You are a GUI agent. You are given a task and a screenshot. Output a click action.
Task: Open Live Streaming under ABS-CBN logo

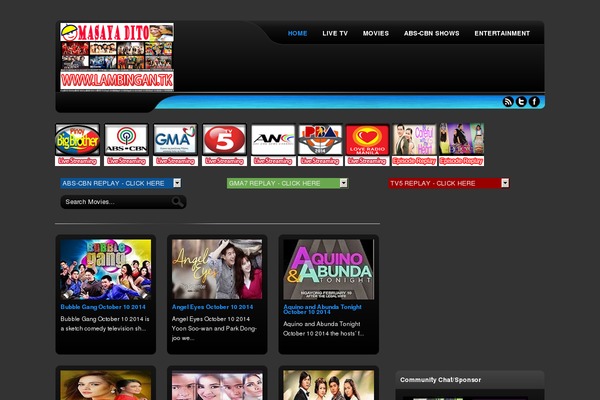pyautogui.click(x=126, y=161)
